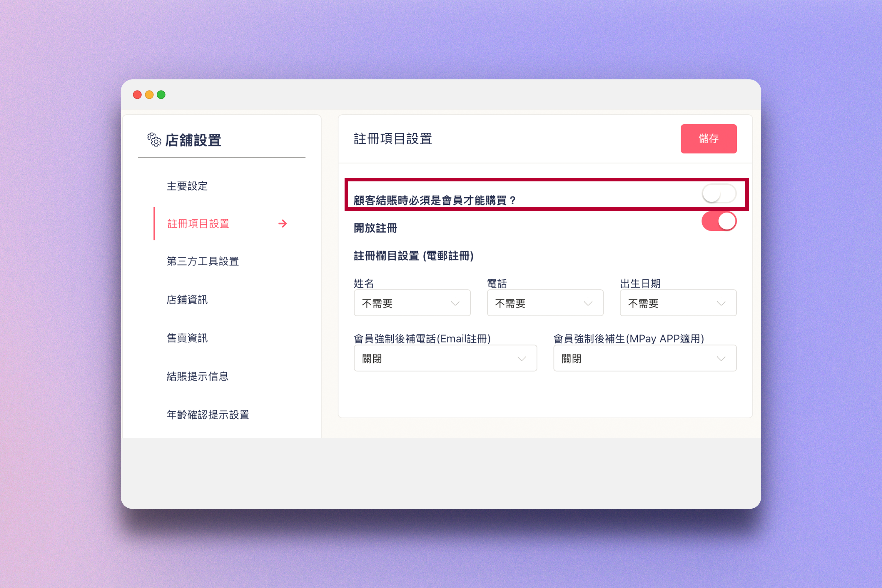Open the 售賣資訊 section
This screenshot has width=882, height=588.
(187, 338)
